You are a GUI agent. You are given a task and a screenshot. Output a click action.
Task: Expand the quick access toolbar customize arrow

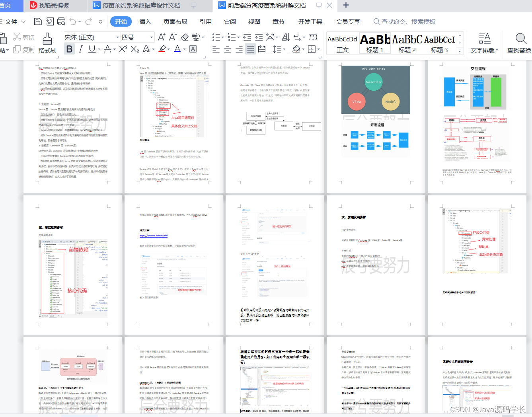coord(100,21)
